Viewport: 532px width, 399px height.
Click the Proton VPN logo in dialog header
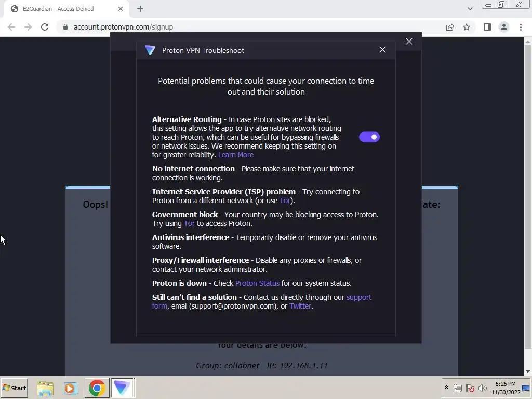pyautogui.click(x=150, y=50)
